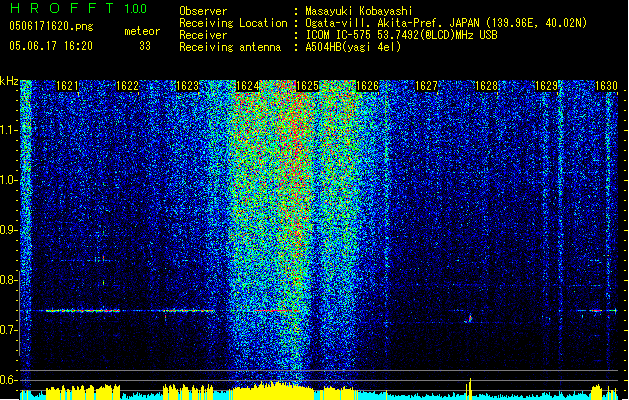Click the observer name Masayuki Kobayashi
629x400 pixels.
[359, 11]
